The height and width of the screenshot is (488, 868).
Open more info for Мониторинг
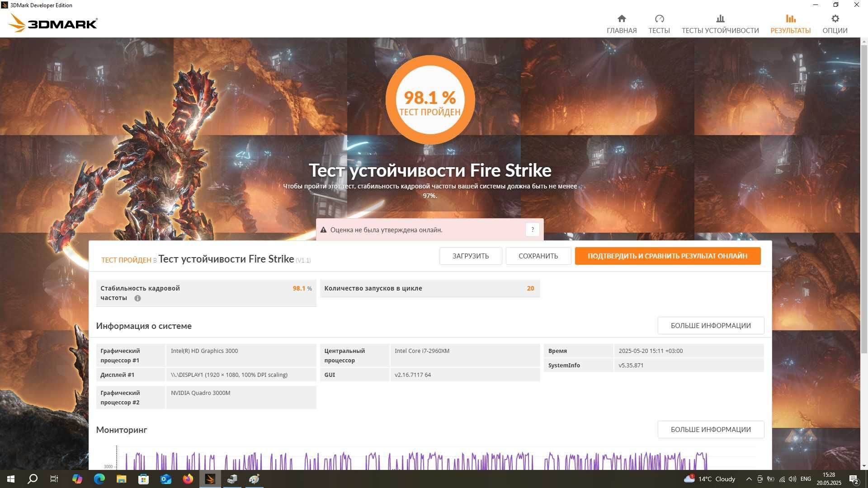[711, 429]
